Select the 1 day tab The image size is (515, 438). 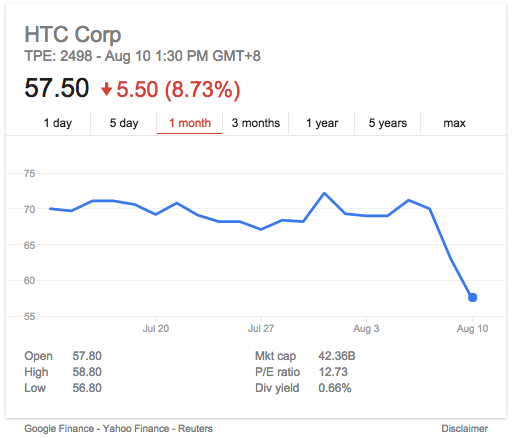(58, 123)
